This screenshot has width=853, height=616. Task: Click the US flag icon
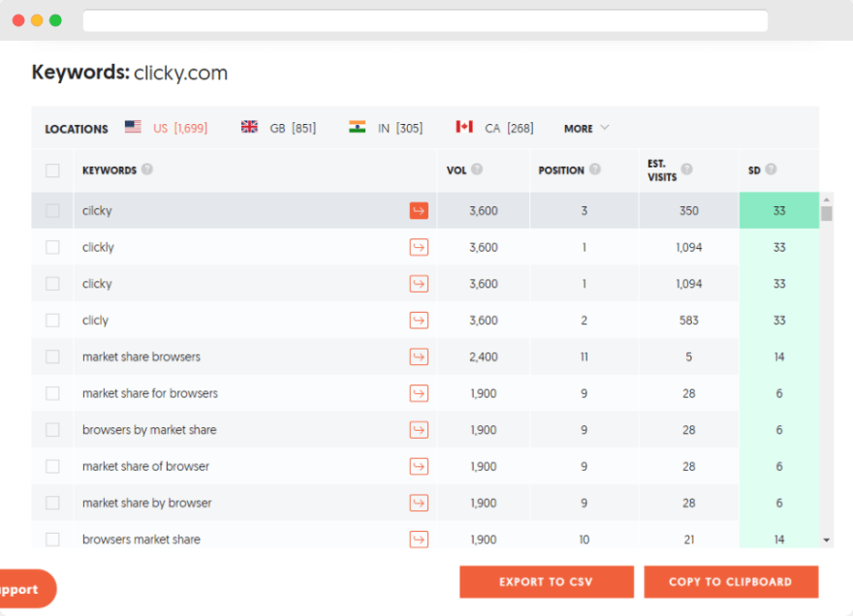click(133, 127)
